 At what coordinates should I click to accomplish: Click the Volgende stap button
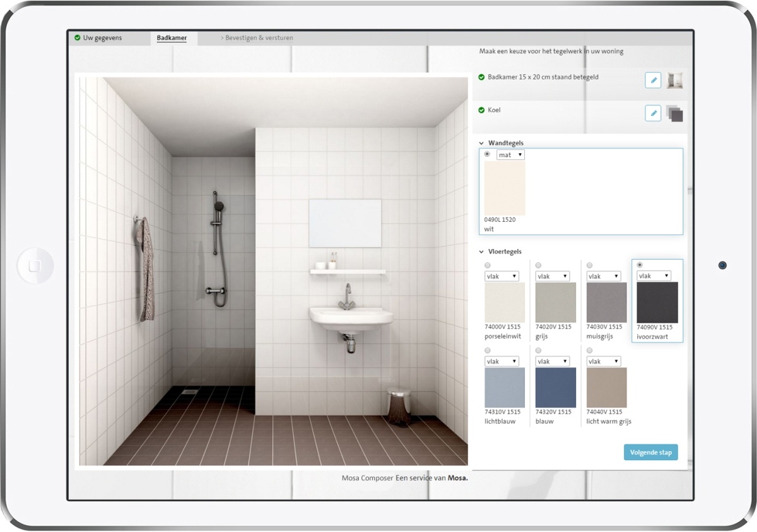651,452
